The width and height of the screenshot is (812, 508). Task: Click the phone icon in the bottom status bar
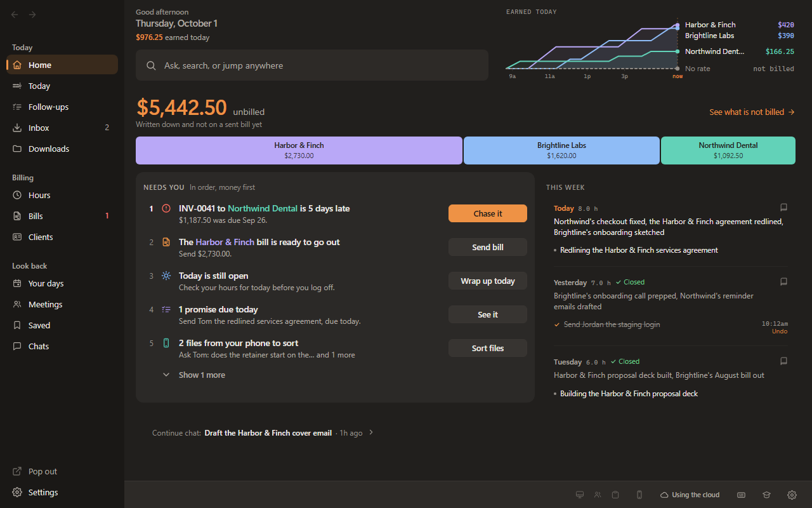(639, 495)
